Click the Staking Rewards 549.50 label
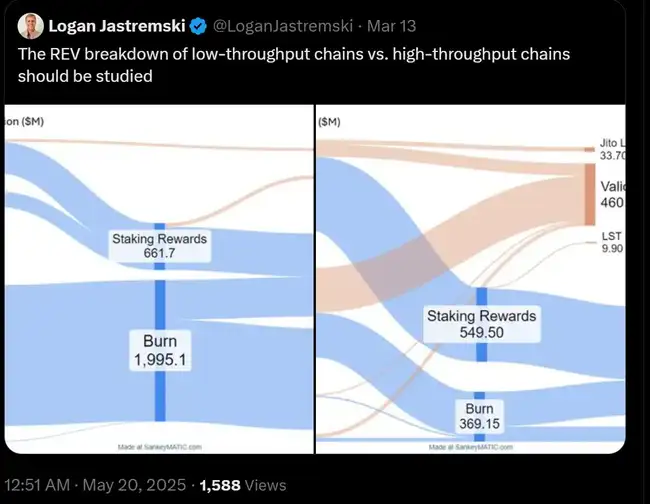The height and width of the screenshot is (504, 650). [x=481, y=323]
